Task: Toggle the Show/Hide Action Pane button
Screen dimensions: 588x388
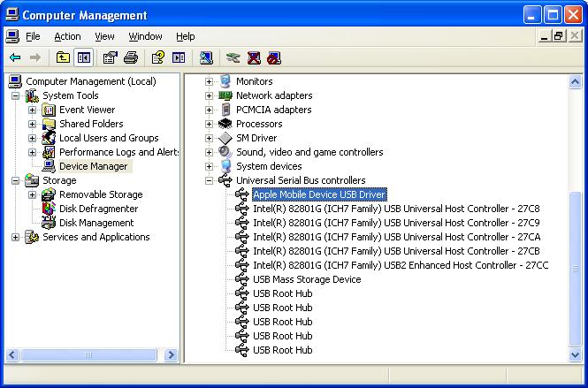Action: [x=179, y=57]
